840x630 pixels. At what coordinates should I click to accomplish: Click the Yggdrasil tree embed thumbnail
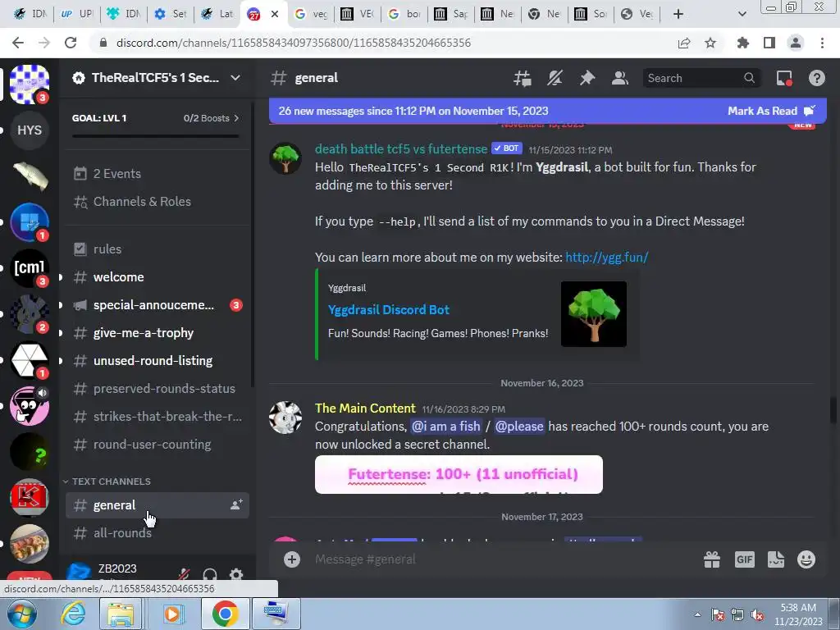tap(594, 314)
